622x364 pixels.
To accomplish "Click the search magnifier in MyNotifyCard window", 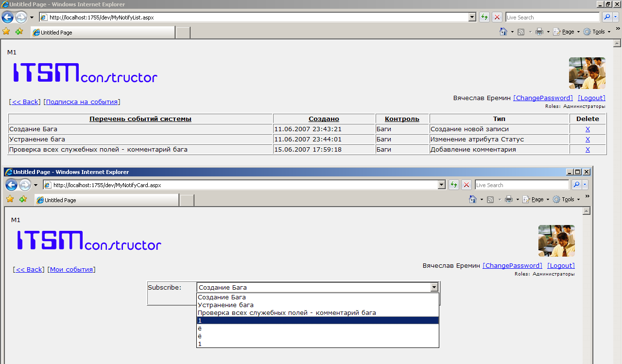I will click(576, 185).
